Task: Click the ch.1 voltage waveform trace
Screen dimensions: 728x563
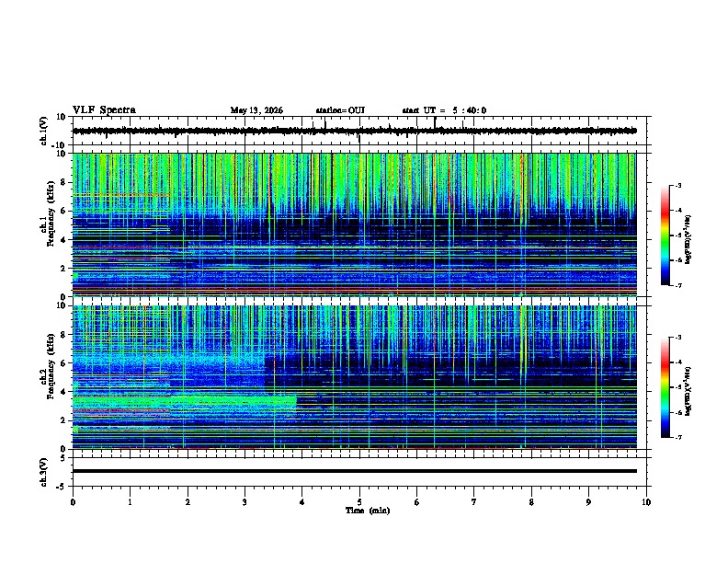Action: point(354,131)
